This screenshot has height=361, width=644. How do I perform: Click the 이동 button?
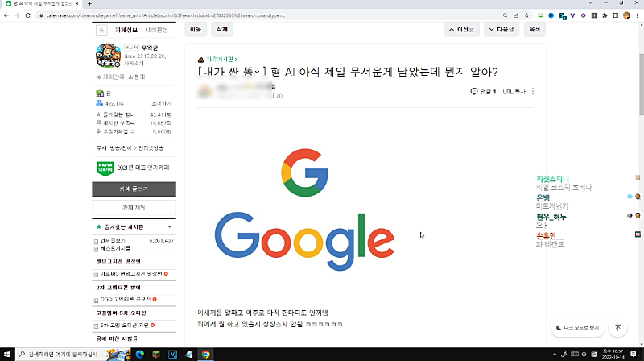(196, 29)
